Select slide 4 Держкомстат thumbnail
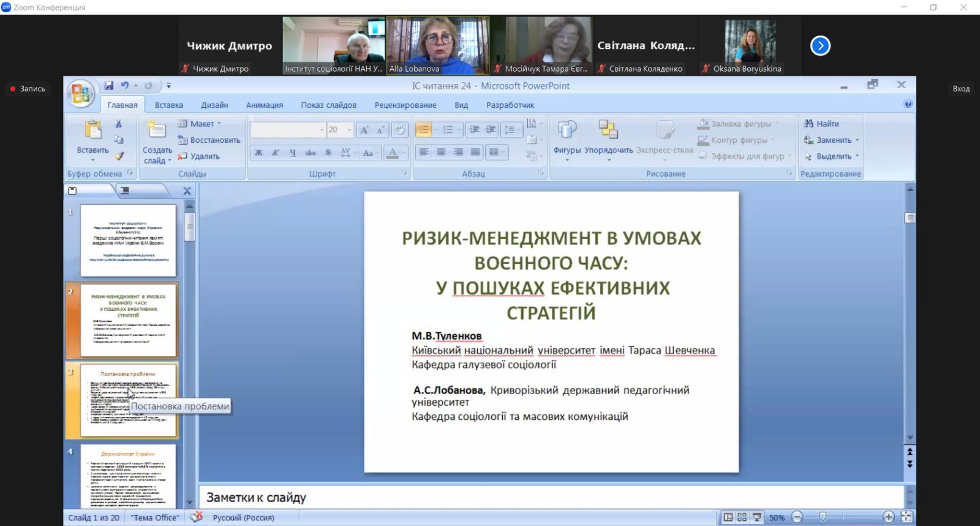 [128, 476]
